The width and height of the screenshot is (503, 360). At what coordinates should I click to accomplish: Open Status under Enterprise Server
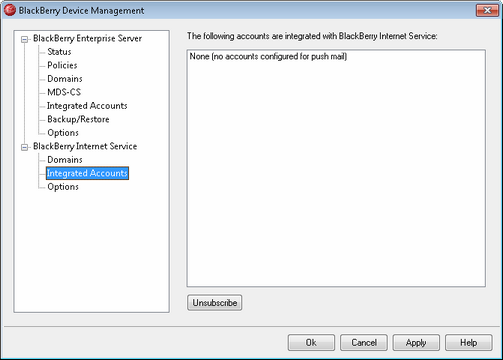coord(59,52)
